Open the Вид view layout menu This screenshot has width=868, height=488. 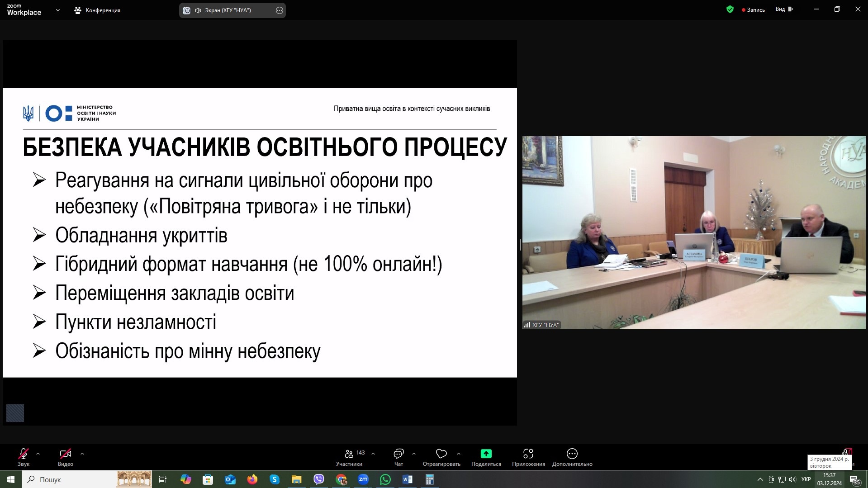(784, 9)
